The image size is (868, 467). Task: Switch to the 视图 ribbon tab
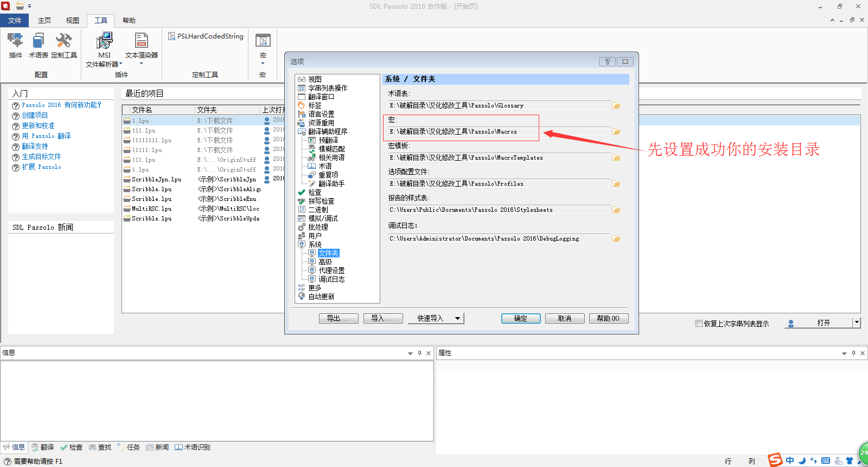coord(73,21)
